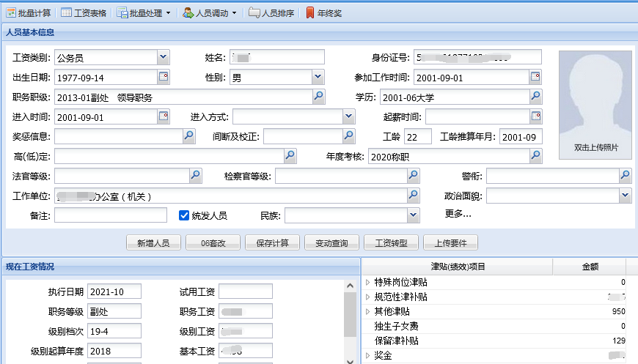Expand the 政治面貌 dropdown

(625, 195)
